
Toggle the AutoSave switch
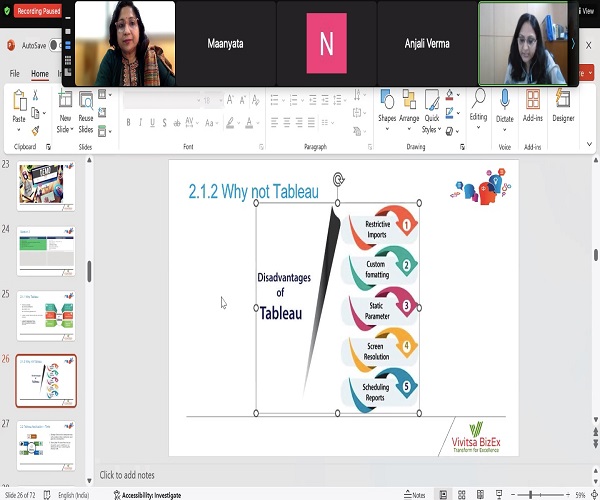[55, 45]
